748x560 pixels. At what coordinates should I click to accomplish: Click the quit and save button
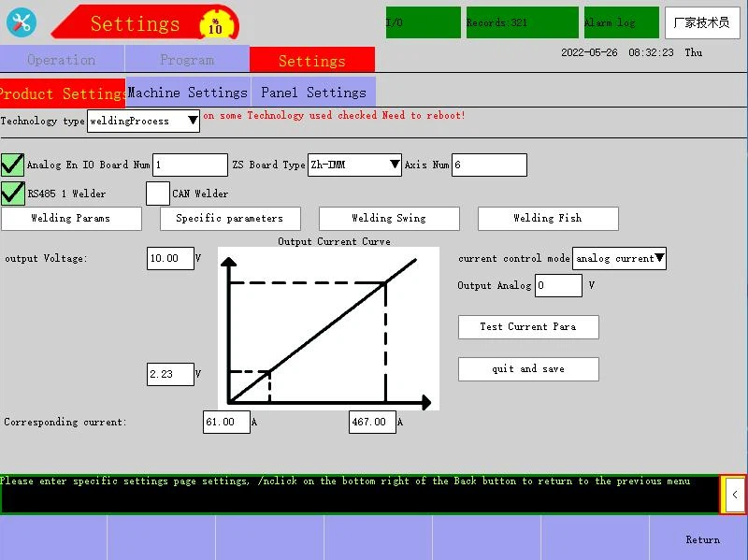(x=528, y=368)
